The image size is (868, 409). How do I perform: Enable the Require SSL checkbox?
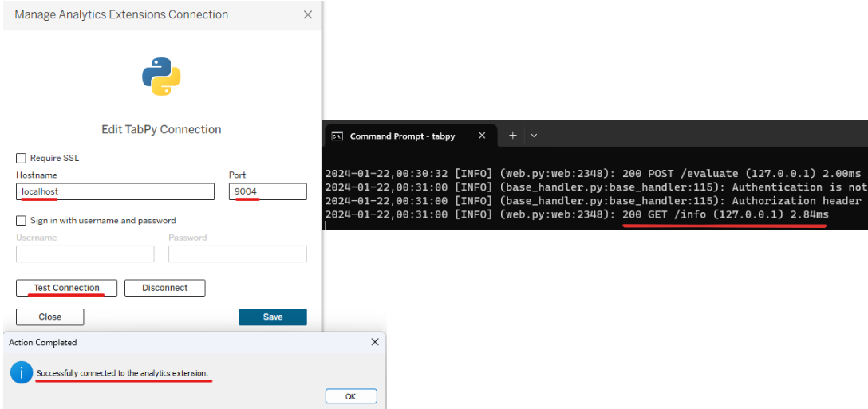point(21,159)
